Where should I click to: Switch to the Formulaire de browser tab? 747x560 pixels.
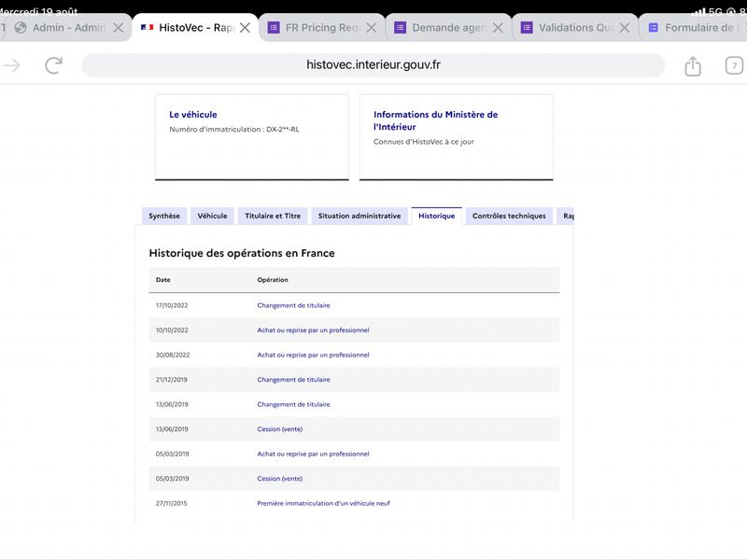[693, 28]
